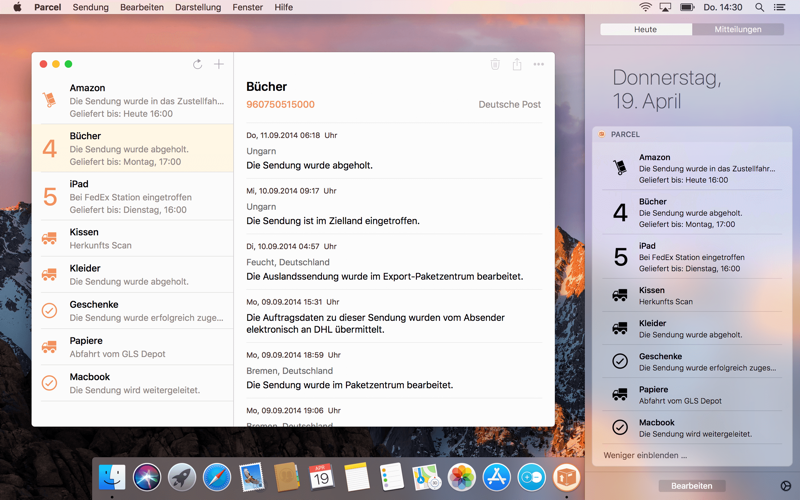Open the Sendung menu
This screenshot has width=800, height=500.
pos(90,7)
